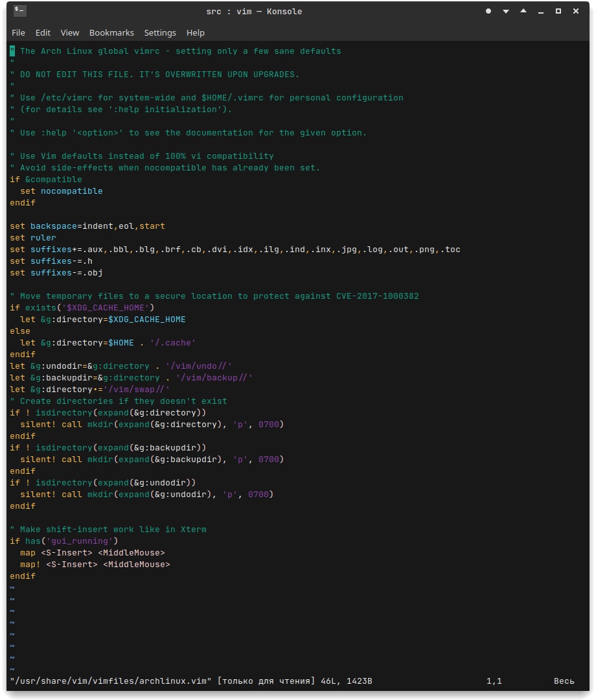This screenshot has height=700, width=596.
Task: Click the '1,1' cursor position indicator
Action: tap(494, 681)
